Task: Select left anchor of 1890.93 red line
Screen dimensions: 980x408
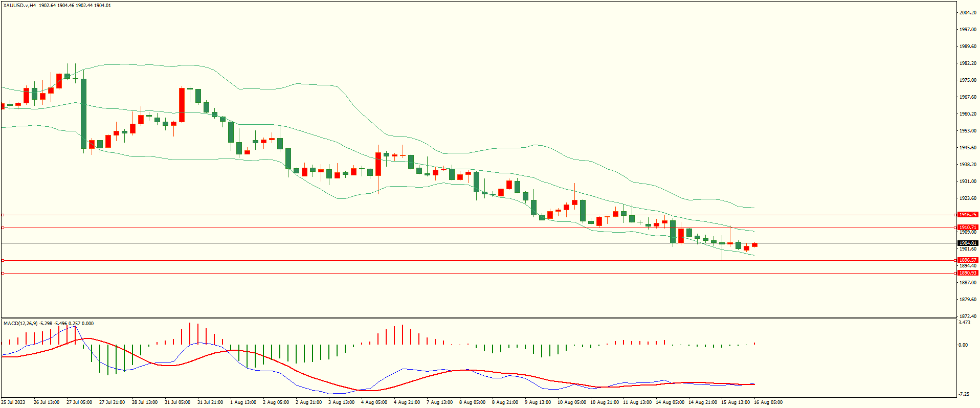Action: 3,274
